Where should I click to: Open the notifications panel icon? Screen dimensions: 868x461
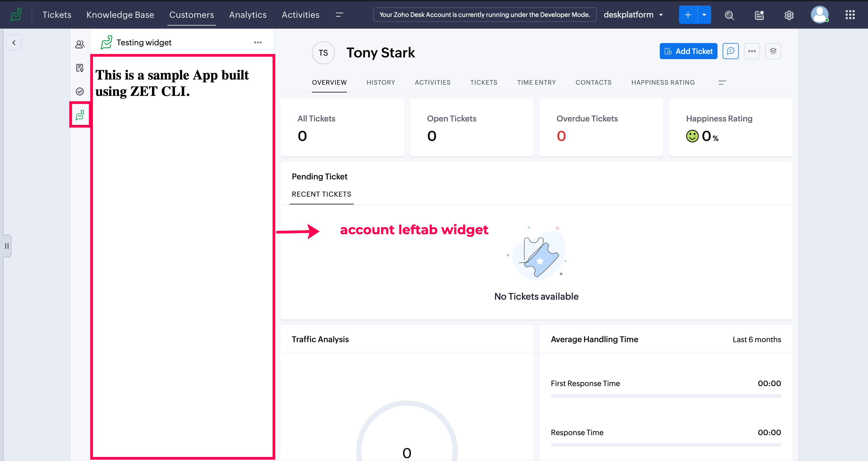759,15
